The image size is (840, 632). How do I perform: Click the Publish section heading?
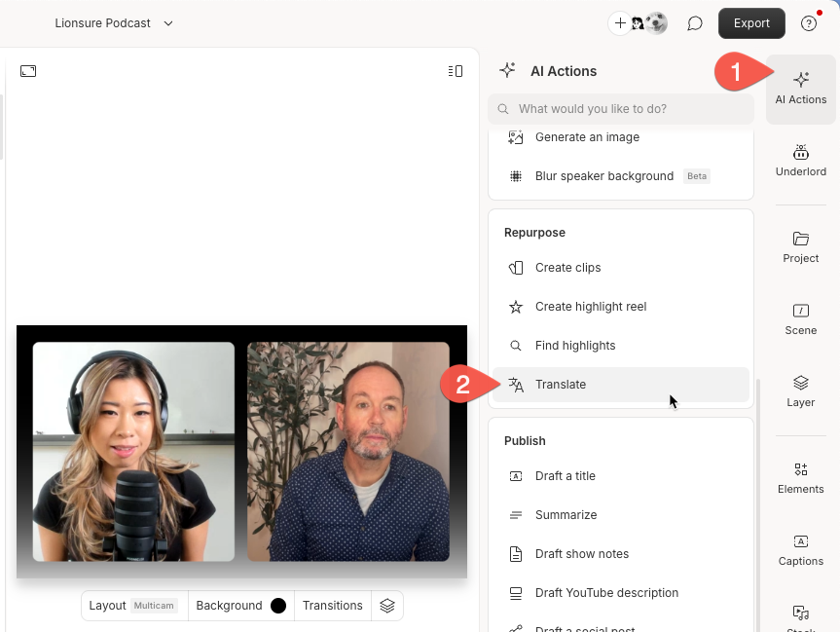point(525,441)
